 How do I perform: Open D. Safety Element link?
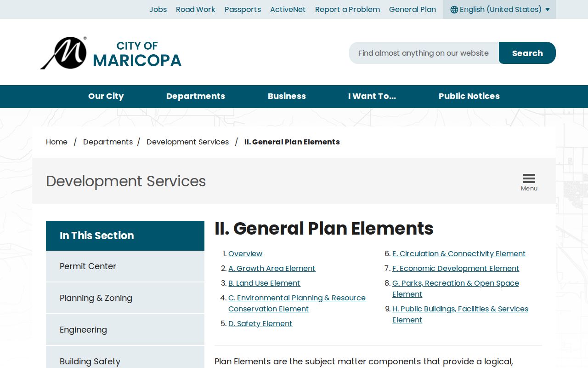[260, 324]
